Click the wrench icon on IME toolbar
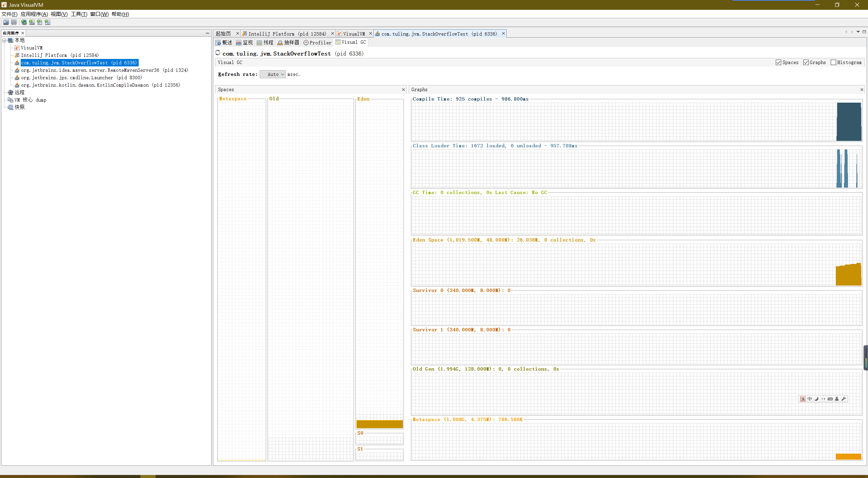 pos(844,399)
